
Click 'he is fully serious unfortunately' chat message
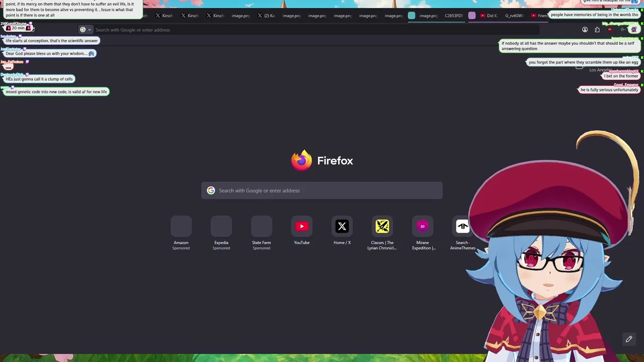tap(609, 89)
